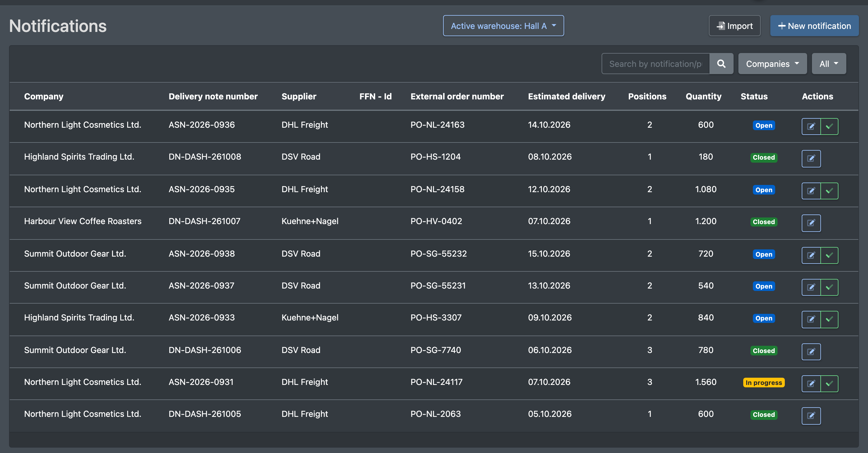Image resolution: width=868 pixels, height=453 pixels.
Task: Focus the search by notification field
Action: coord(656,64)
